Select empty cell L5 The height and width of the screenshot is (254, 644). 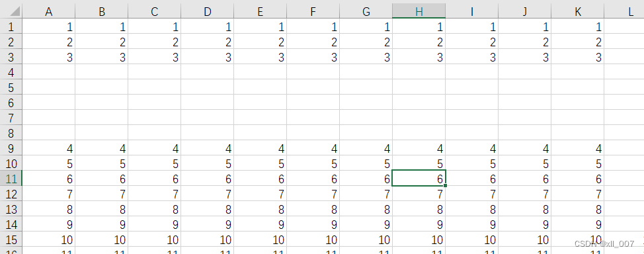pos(624,87)
